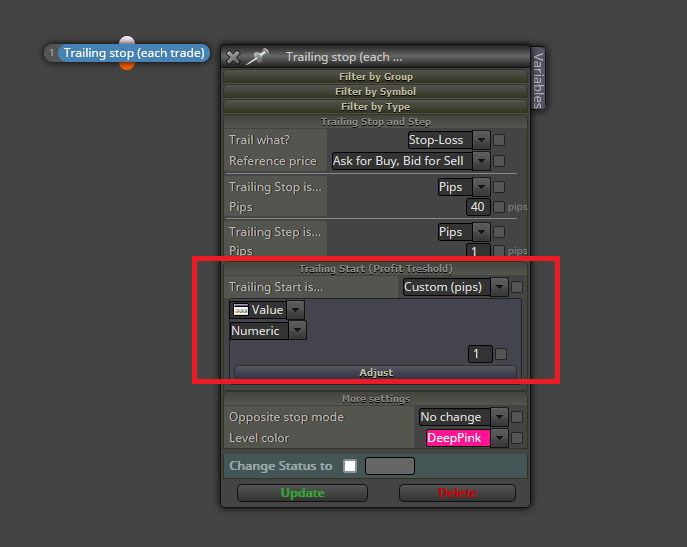The height and width of the screenshot is (547, 687).
Task: Tick the checkbox beside Trailing Start is...
Action: [517, 287]
